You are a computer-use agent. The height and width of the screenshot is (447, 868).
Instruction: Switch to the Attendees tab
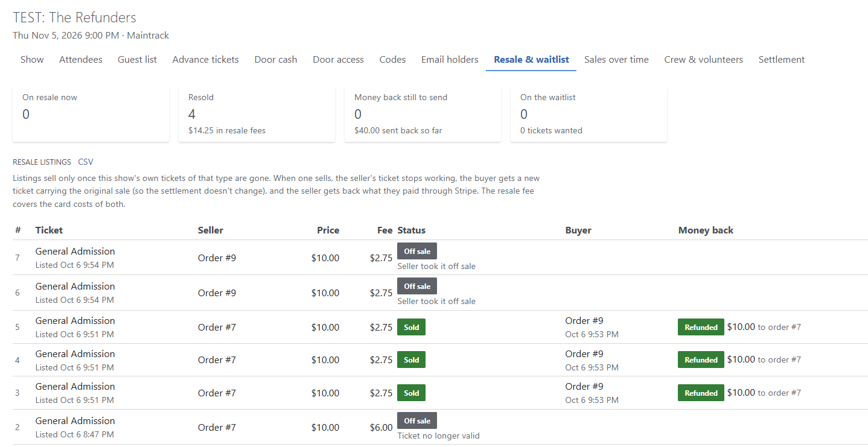[81, 60]
